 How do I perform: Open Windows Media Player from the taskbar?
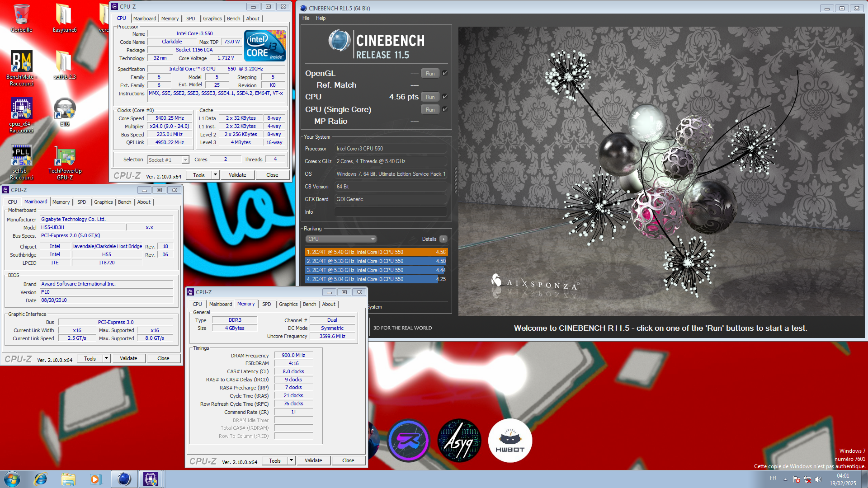[95, 479]
